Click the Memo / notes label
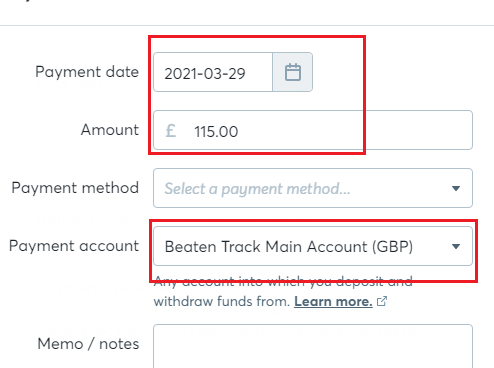The height and width of the screenshot is (368, 494). (x=88, y=344)
